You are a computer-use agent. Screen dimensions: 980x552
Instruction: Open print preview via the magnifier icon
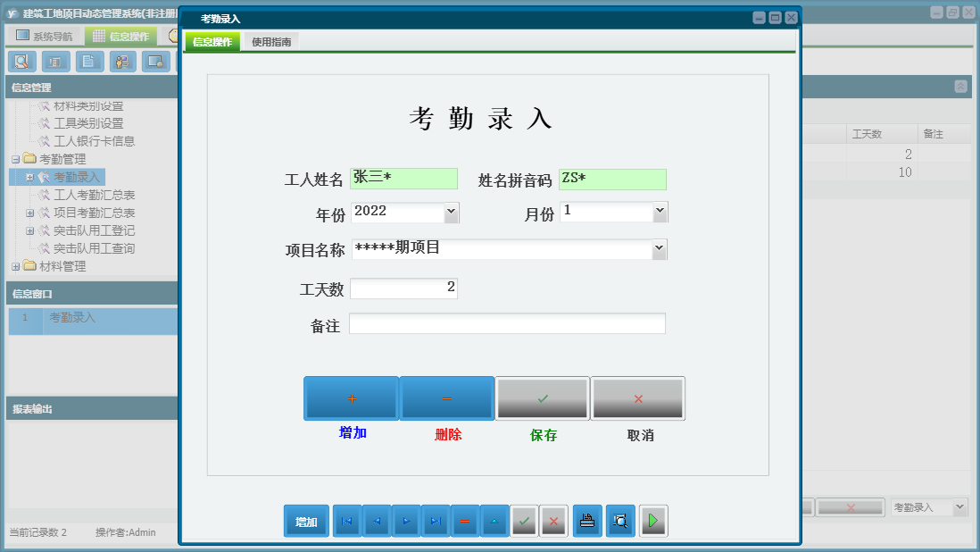pos(619,521)
